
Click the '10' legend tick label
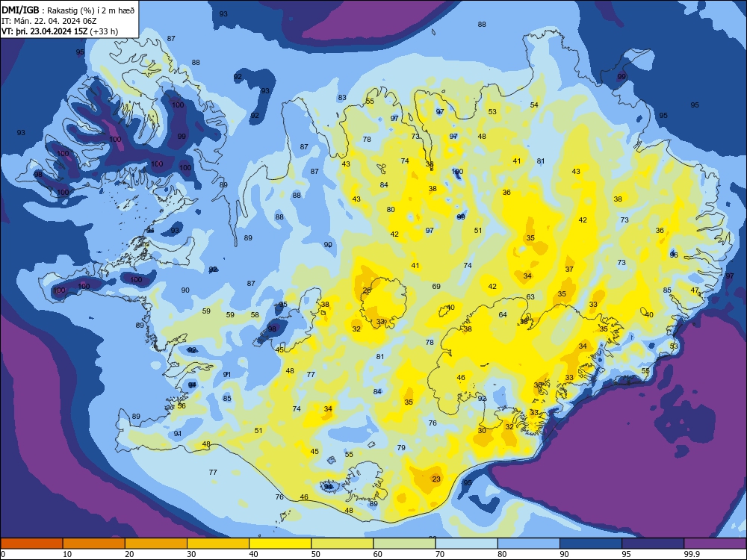tap(67, 554)
